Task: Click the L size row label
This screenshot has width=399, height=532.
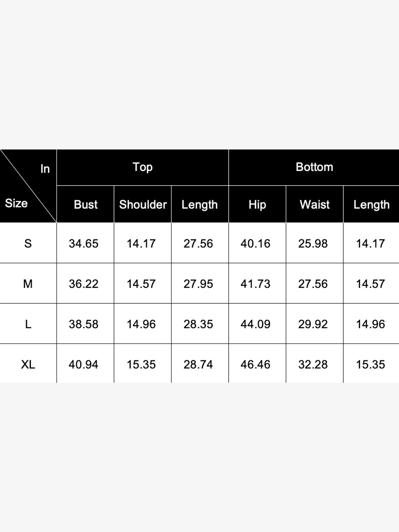Action: click(x=28, y=324)
